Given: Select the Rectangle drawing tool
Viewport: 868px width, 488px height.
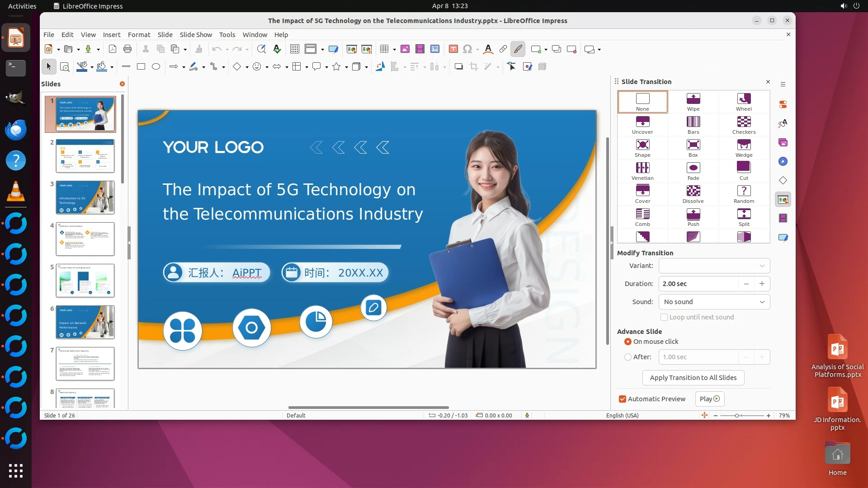Looking at the screenshot, I should tap(141, 67).
